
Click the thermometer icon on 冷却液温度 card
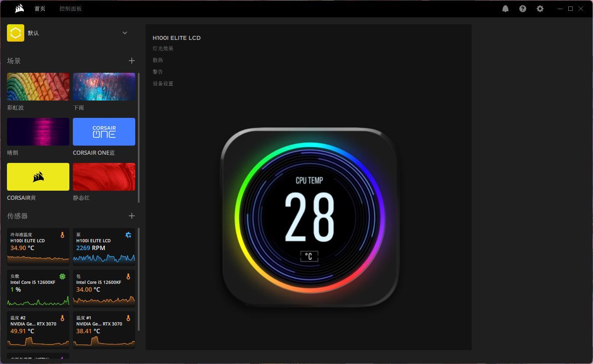pyautogui.click(x=62, y=235)
